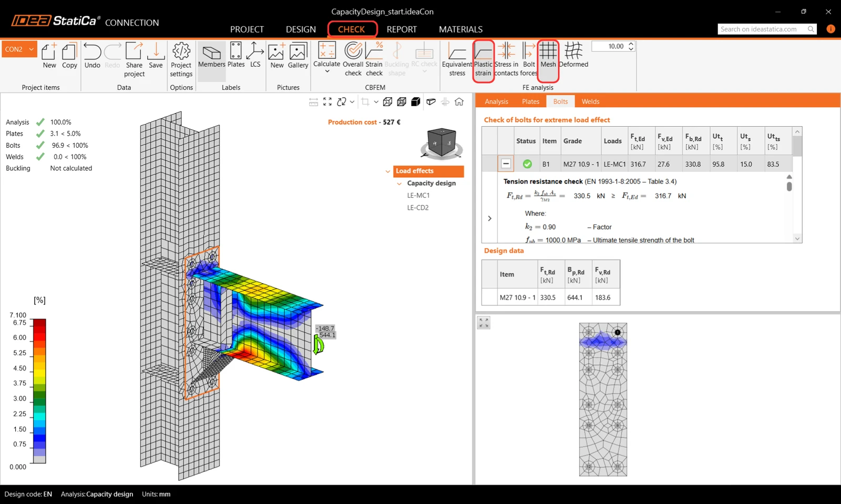
Task: Open the orange info icon
Action: pyautogui.click(x=830, y=29)
